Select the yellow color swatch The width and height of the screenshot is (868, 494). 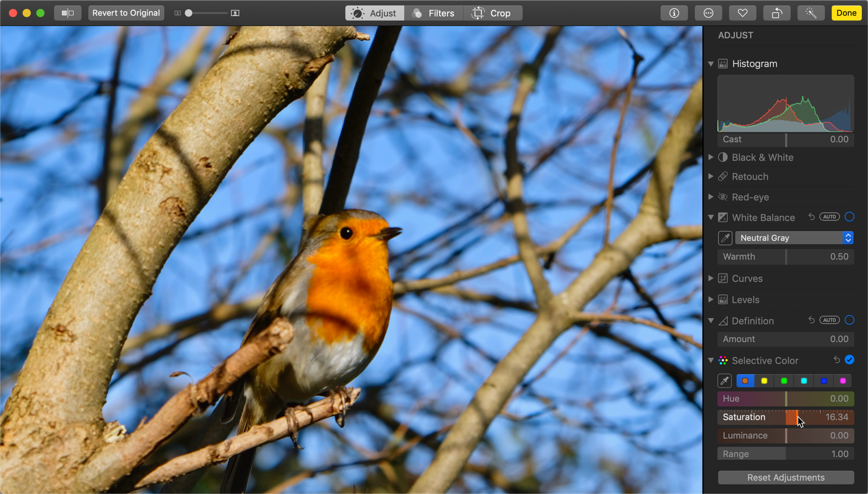pyautogui.click(x=764, y=381)
